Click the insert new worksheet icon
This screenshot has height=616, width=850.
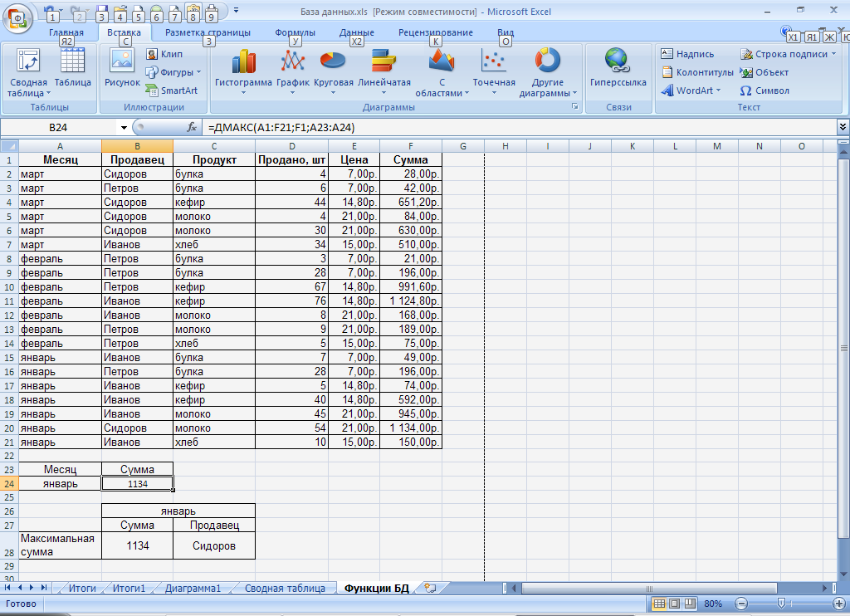click(x=431, y=588)
